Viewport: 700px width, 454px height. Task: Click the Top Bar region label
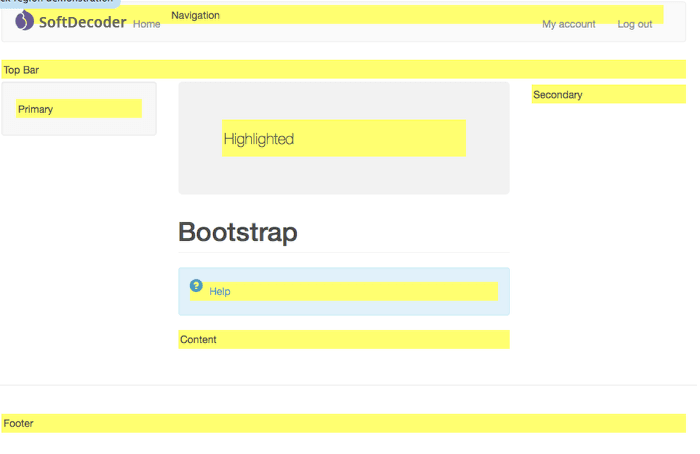point(21,70)
